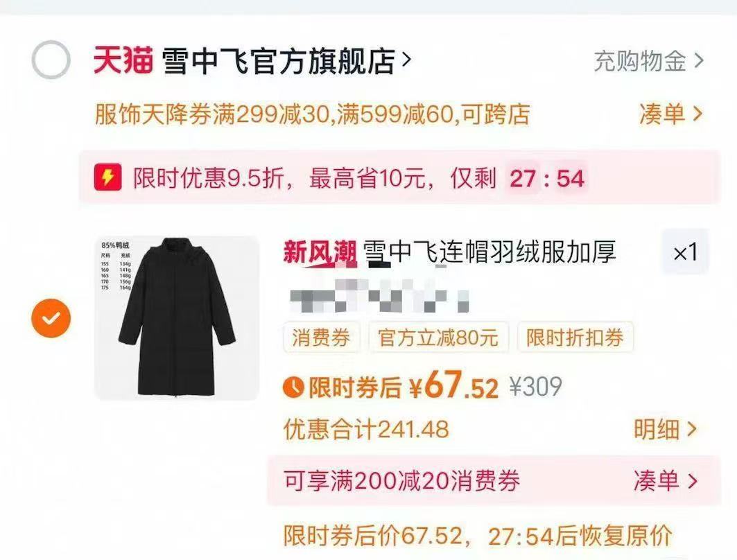Click 凑单 in 满200减20 banner
Viewport: 737px width, 560px height.
[665, 480]
